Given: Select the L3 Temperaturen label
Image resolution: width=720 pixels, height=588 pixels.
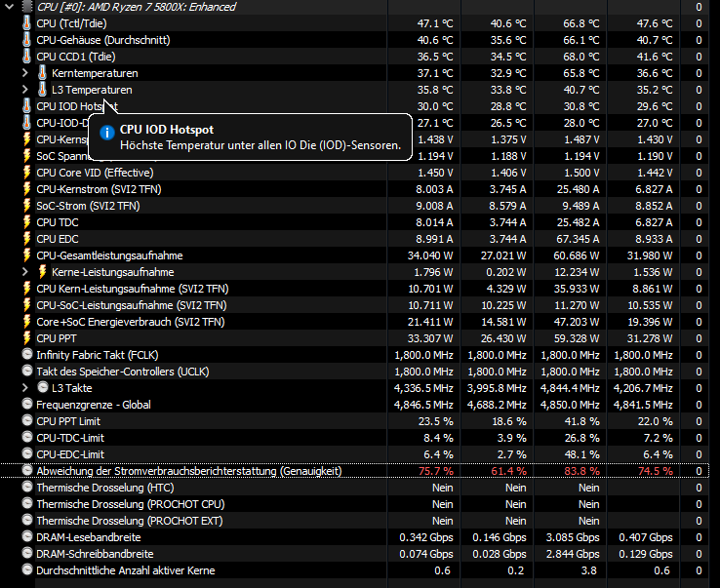Looking at the screenshot, I should (92, 90).
